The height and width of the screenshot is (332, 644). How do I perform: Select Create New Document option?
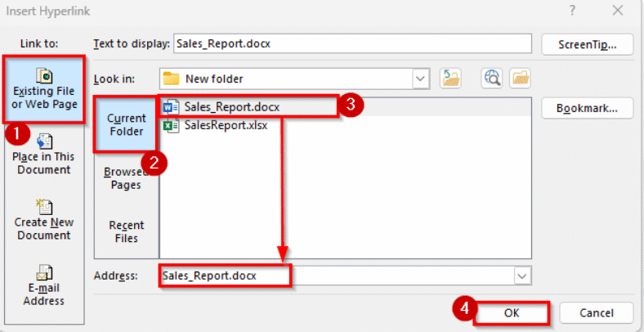coord(44,220)
